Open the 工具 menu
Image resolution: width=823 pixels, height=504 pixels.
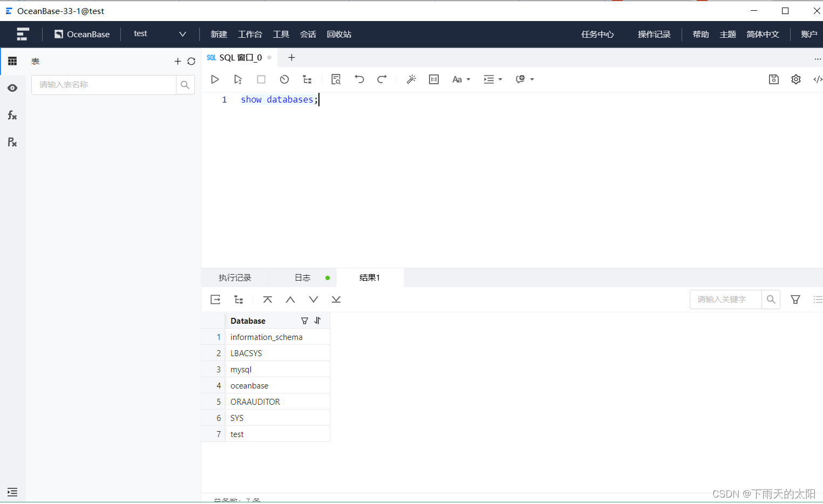click(x=281, y=34)
